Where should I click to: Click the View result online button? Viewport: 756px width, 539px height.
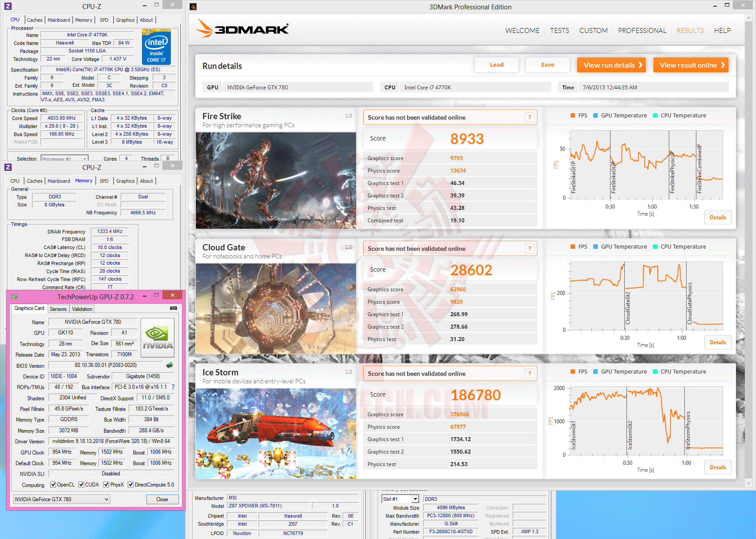[x=691, y=65]
